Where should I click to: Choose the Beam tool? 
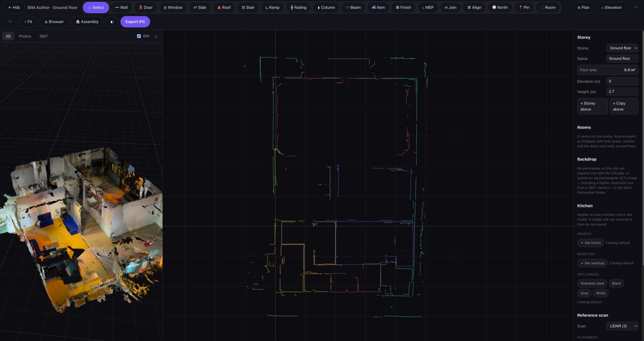[353, 8]
